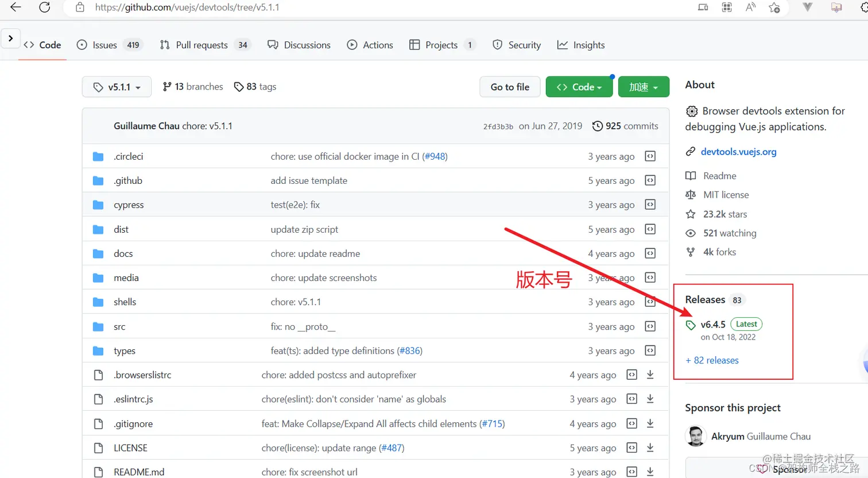Open the v6.4.5 latest release

tap(713, 325)
